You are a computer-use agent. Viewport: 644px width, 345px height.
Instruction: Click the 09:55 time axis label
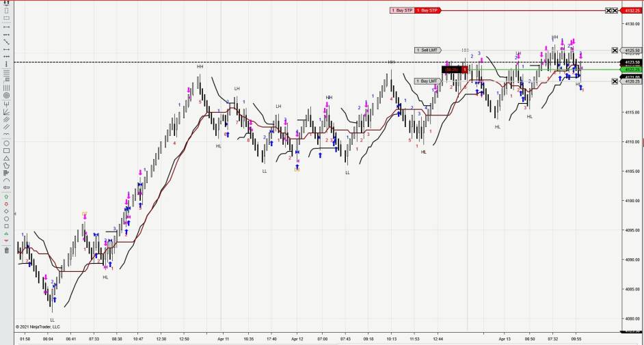pyautogui.click(x=576, y=340)
